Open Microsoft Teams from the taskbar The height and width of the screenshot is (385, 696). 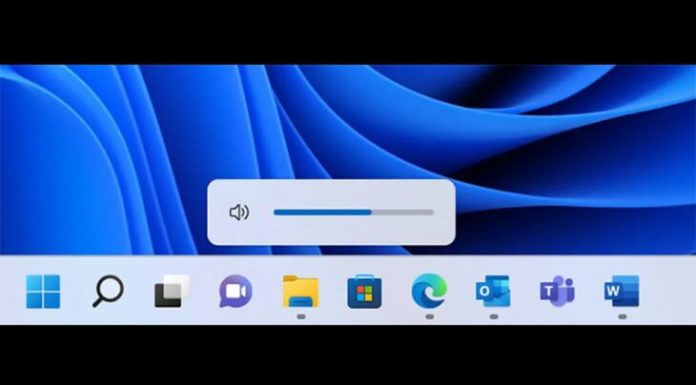[x=557, y=291]
